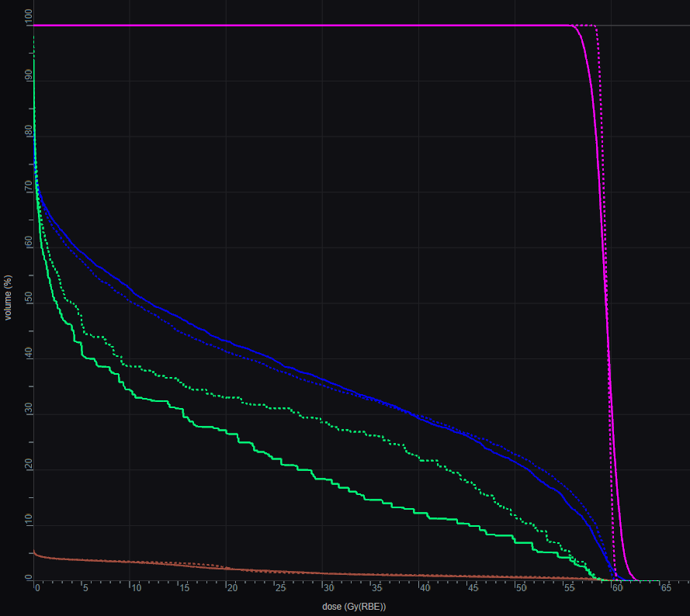Select the 65 tick label on dose axis
690x616 pixels.
pyautogui.click(x=666, y=589)
